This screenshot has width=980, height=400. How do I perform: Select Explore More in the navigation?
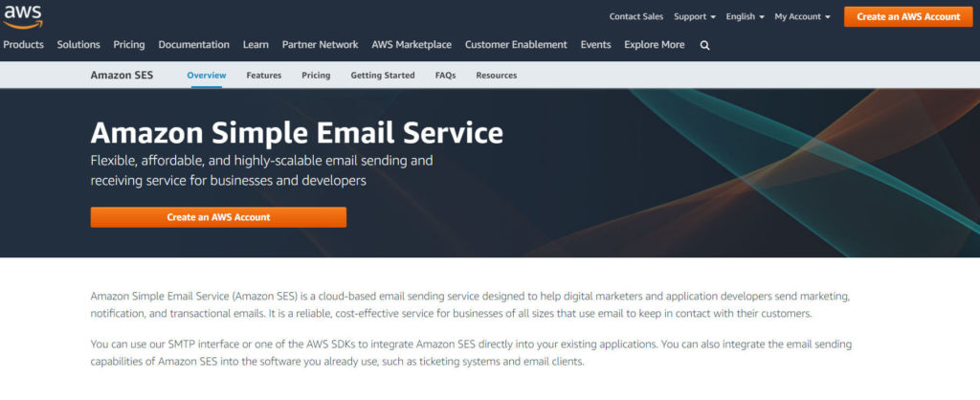[654, 44]
